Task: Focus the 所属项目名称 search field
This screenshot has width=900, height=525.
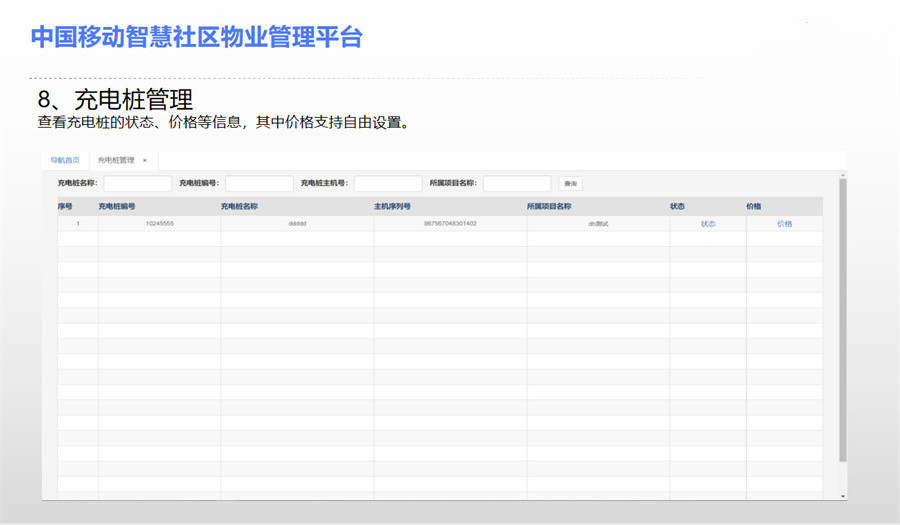Action: [517, 184]
